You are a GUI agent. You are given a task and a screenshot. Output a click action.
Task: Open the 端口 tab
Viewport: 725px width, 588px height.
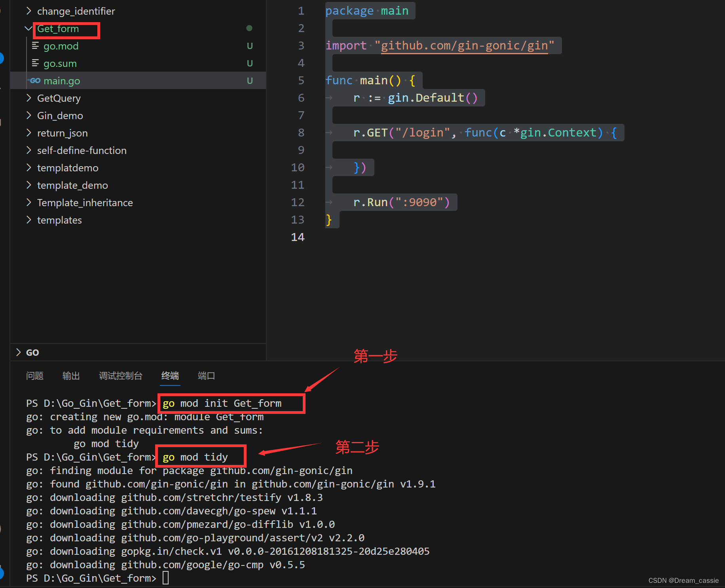(206, 376)
